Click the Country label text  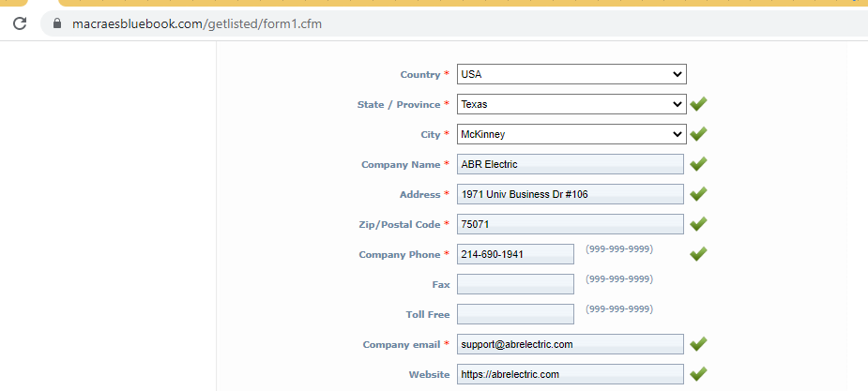click(420, 75)
